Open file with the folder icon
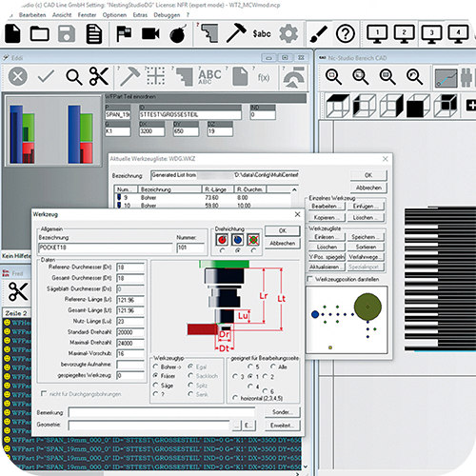Viewport: 476px width, 476px height. pyautogui.click(x=39, y=33)
